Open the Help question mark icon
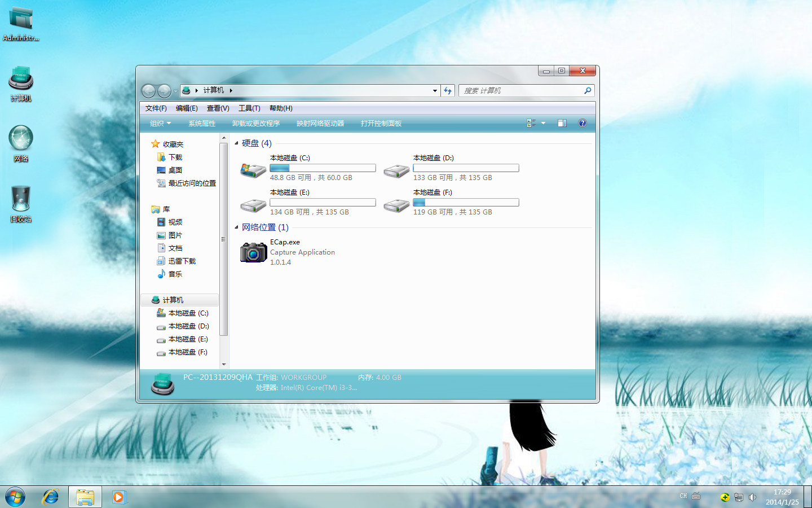 [x=582, y=123]
